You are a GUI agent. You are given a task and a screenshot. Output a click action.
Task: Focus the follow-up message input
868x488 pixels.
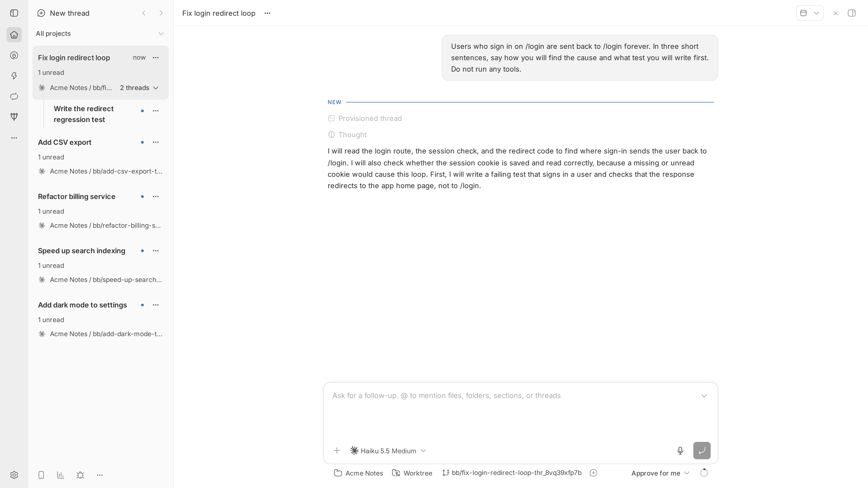512,396
